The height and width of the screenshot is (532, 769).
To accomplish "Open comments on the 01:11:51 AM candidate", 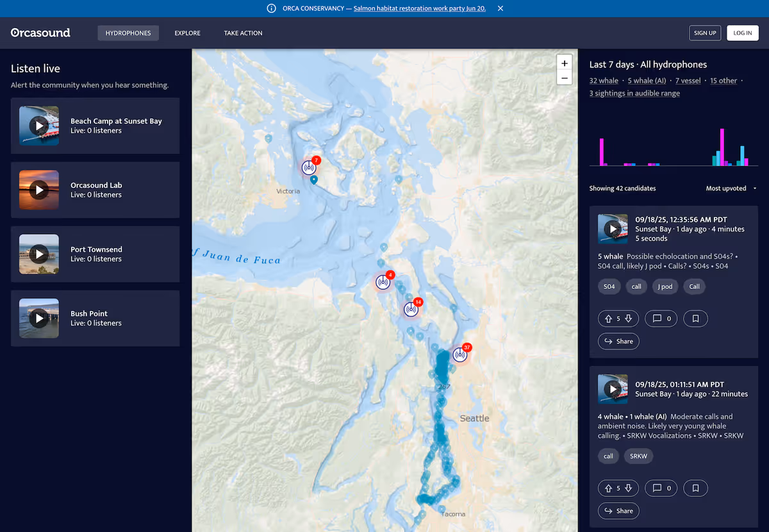I will coord(661,488).
